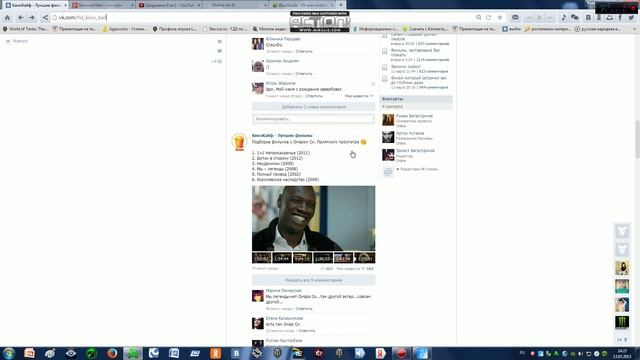Open a new tab with plus button
This screenshot has height=360, width=640.
[x=341, y=5]
